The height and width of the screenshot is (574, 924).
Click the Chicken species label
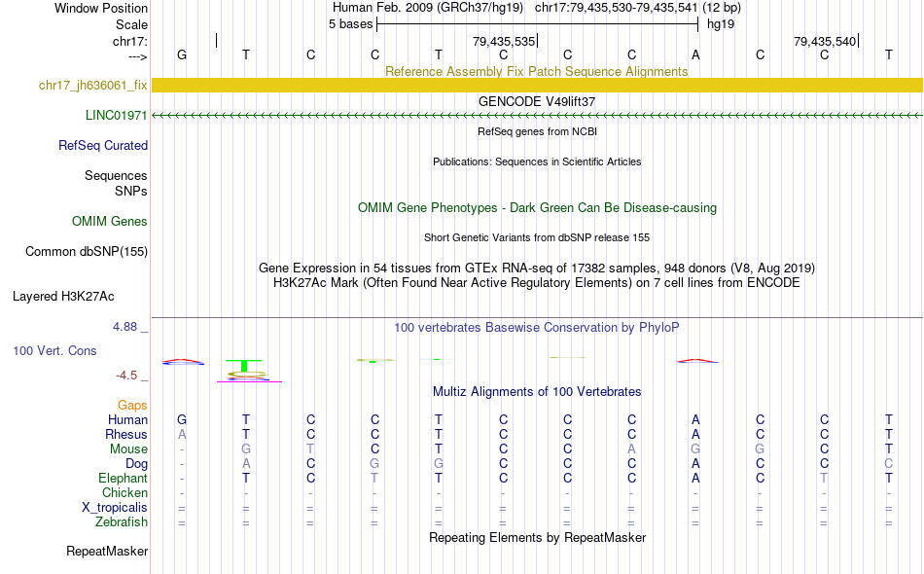tap(124, 492)
